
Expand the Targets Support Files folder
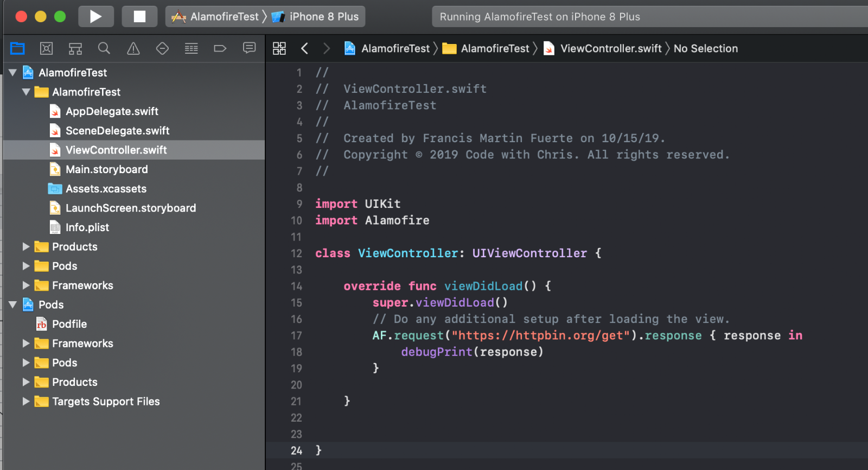coord(25,402)
